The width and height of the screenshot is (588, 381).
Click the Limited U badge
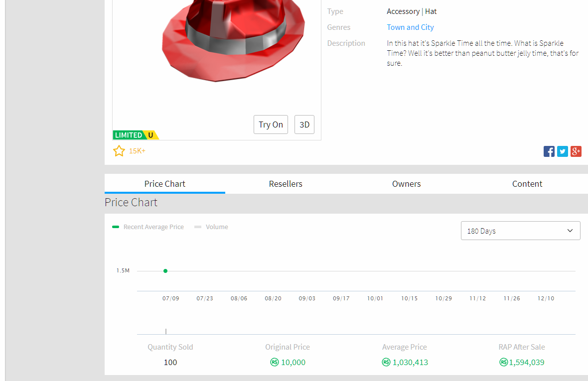[136, 135]
